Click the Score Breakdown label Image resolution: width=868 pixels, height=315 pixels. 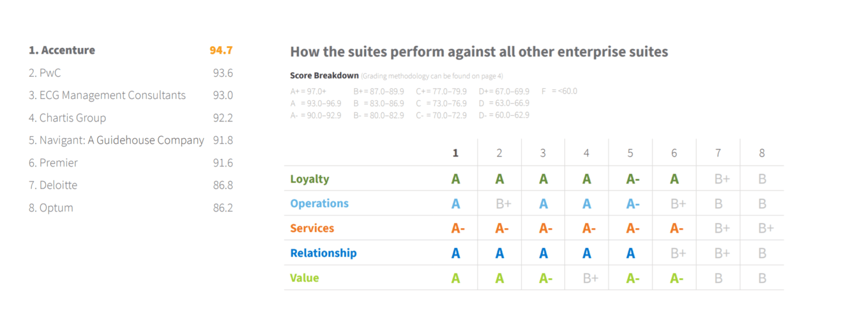[324, 76]
